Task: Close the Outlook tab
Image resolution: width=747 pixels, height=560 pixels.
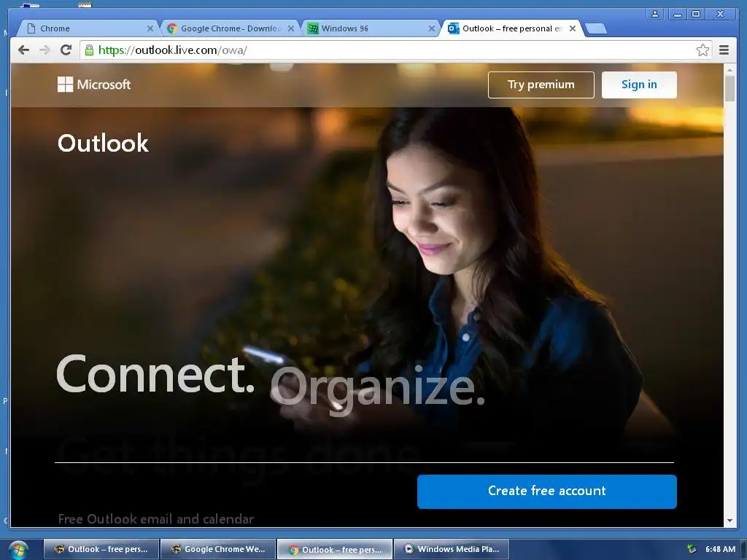Action: pos(573,28)
